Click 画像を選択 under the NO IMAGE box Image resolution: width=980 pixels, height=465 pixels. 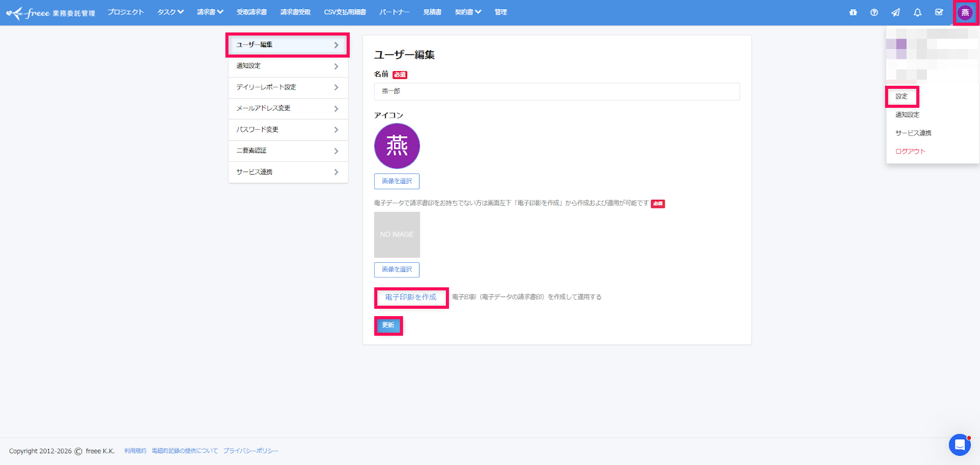397,270
